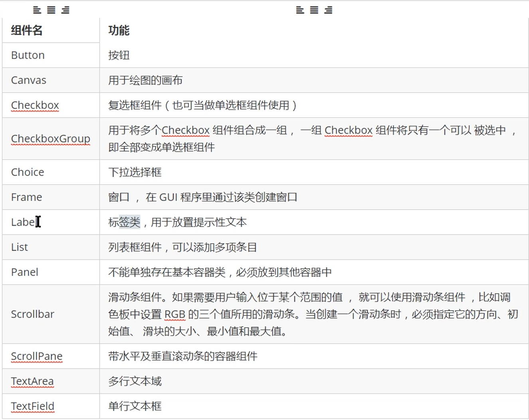The width and height of the screenshot is (529, 420).
Task: Center-align the 组件名 column
Action: 51,10
